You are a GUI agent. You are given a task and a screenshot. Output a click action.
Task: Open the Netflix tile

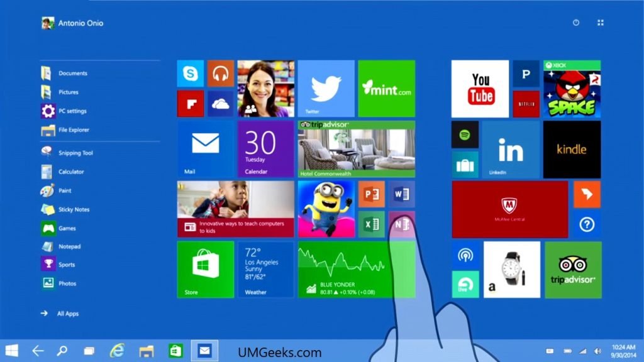(526, 103)
